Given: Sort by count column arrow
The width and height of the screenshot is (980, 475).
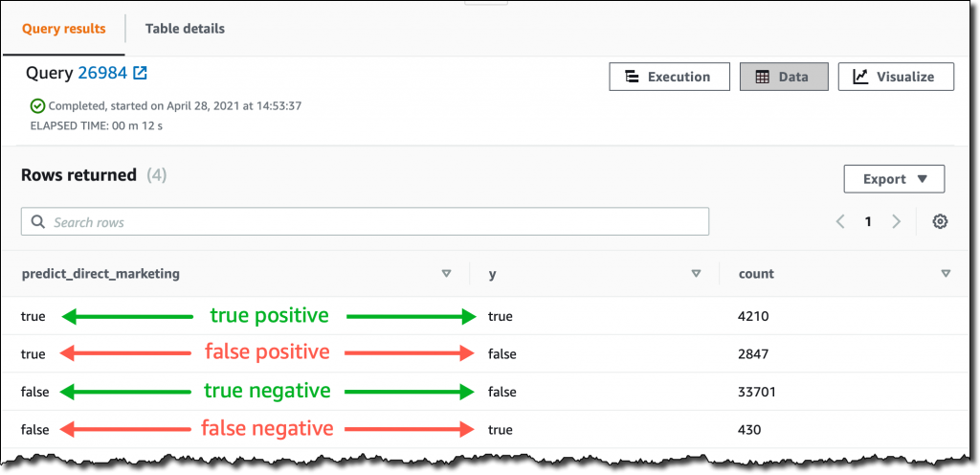Looking at the screenshot, I should click(x=947, y=274).
